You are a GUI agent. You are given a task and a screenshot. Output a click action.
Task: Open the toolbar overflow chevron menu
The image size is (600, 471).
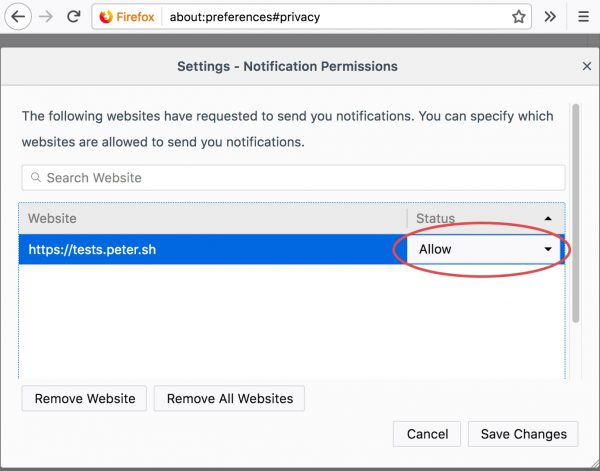click(x=550, y=17)
